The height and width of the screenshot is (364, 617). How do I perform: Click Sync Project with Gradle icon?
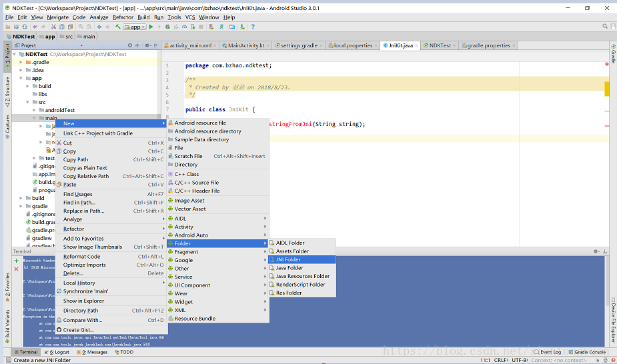pyautogui.click(x=221, y=27)
